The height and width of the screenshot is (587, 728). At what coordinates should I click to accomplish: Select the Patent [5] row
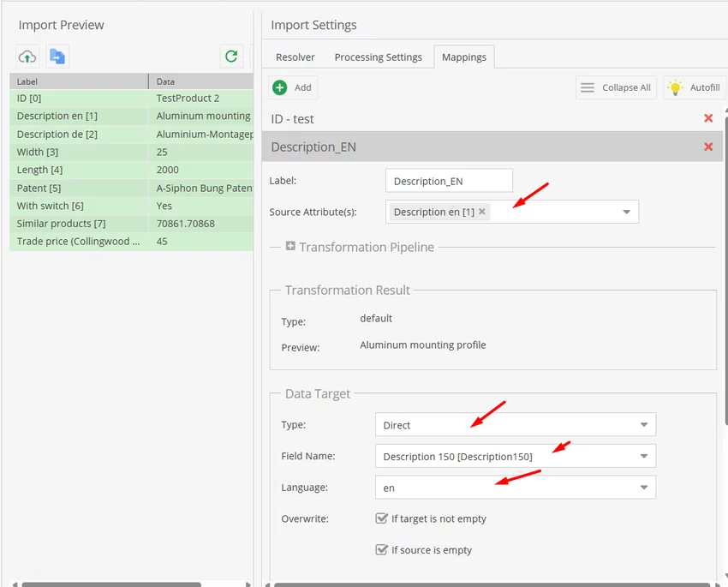click(131, 188)
